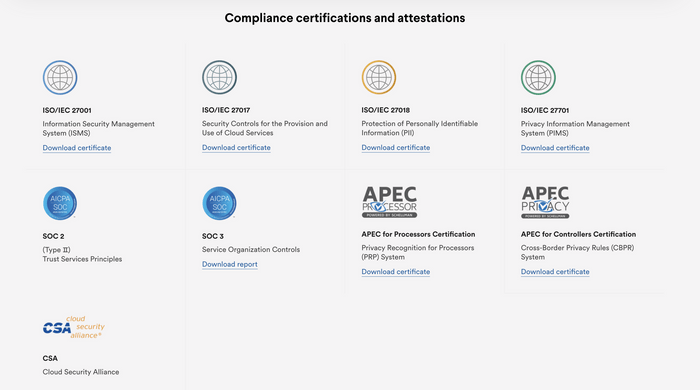The width and height of the screenshot is (700, 390).
Task: Click the ISO/IEC 27701 green globe icon
Action: click(x=538, y=78)
